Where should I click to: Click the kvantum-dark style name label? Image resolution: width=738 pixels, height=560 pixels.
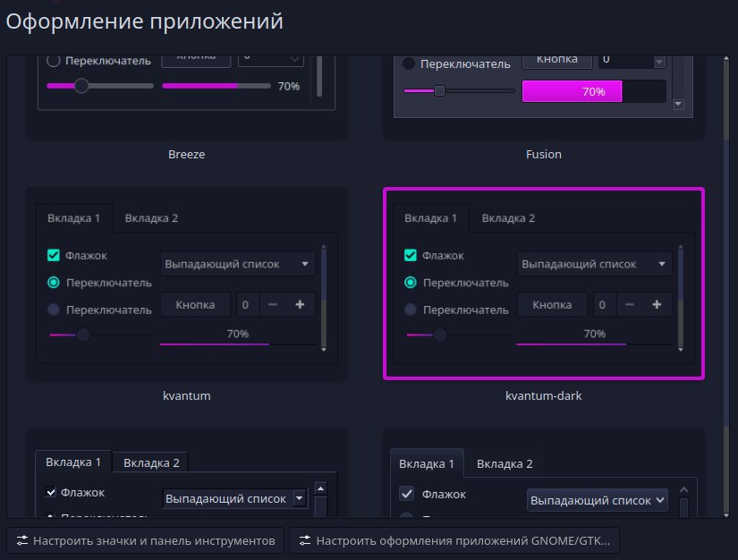[544, 395]
